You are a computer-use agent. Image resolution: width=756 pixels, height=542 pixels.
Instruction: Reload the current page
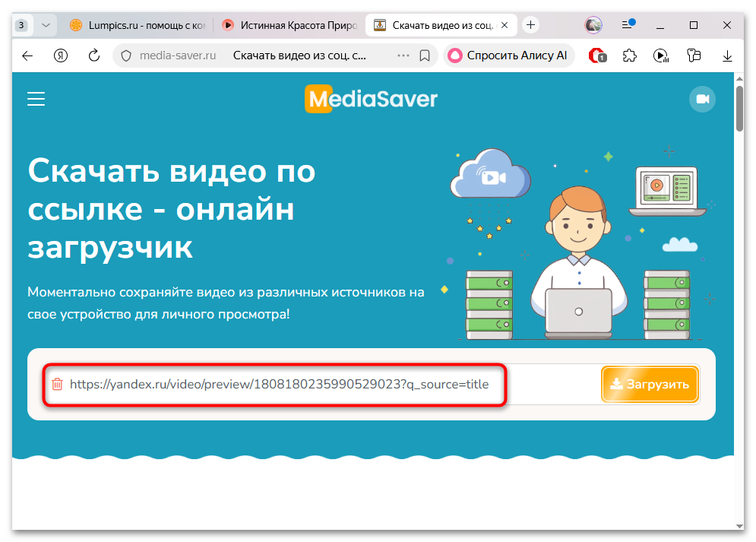coord(94,56)
